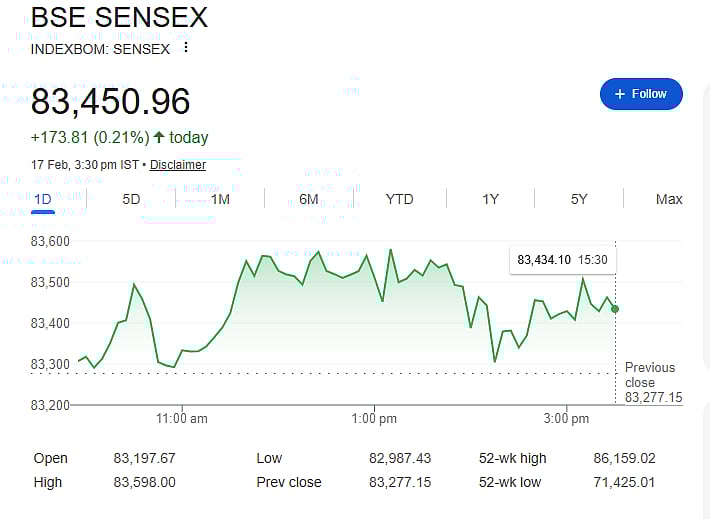710x519 pixels.
Task: Select the YTD chart range
Action: point(399,199)
